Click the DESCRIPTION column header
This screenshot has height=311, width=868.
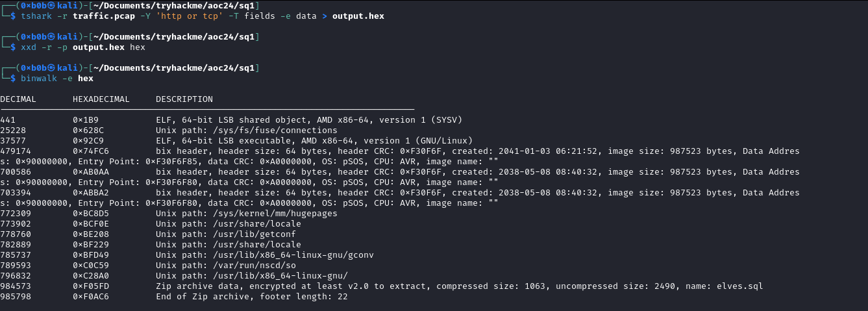184,99
